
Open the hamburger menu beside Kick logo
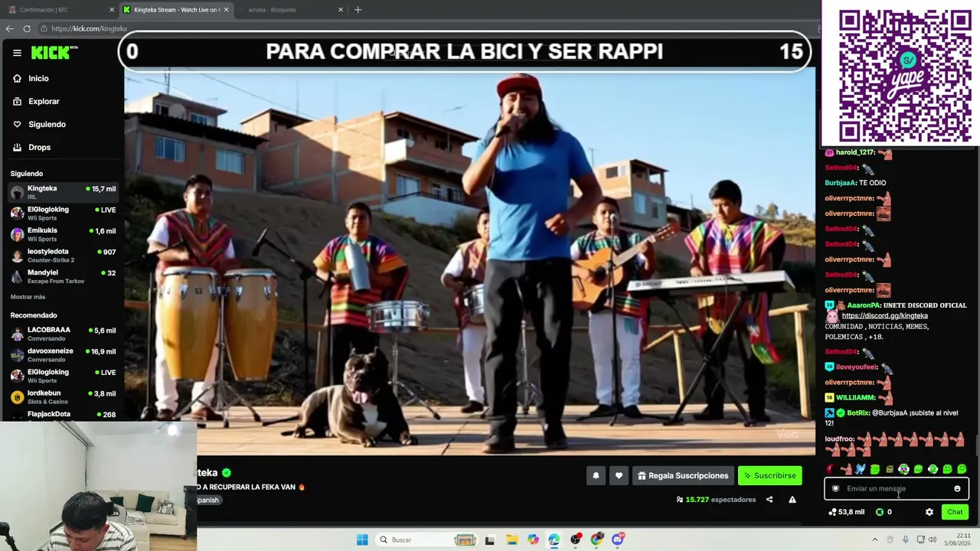[17, 53]
